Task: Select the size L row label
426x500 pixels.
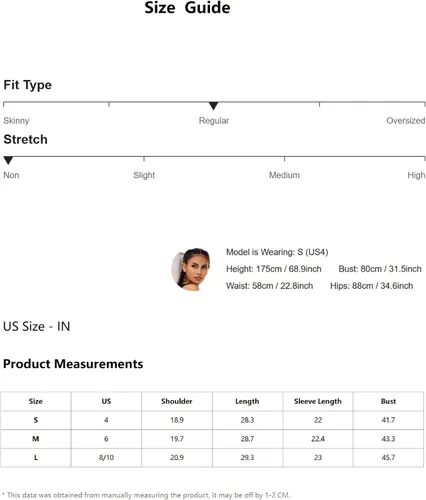Action: point(36,457)
